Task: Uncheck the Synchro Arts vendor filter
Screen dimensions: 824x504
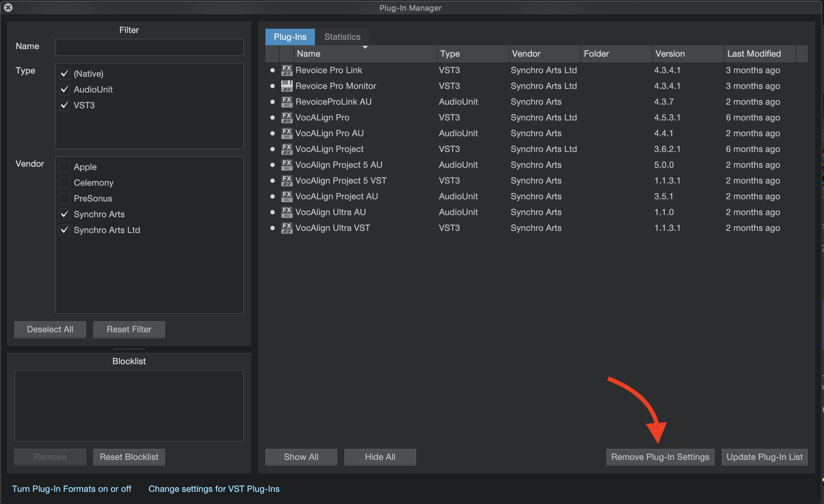Action: [x=65, y=214]
